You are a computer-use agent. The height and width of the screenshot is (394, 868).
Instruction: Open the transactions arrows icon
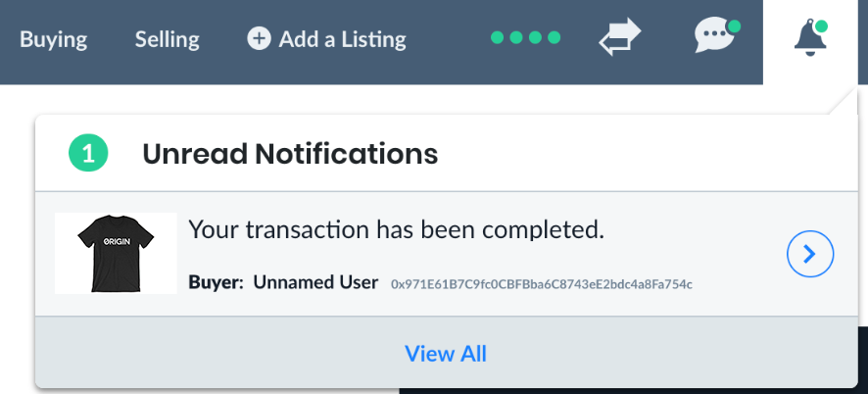tap(620, 37)
